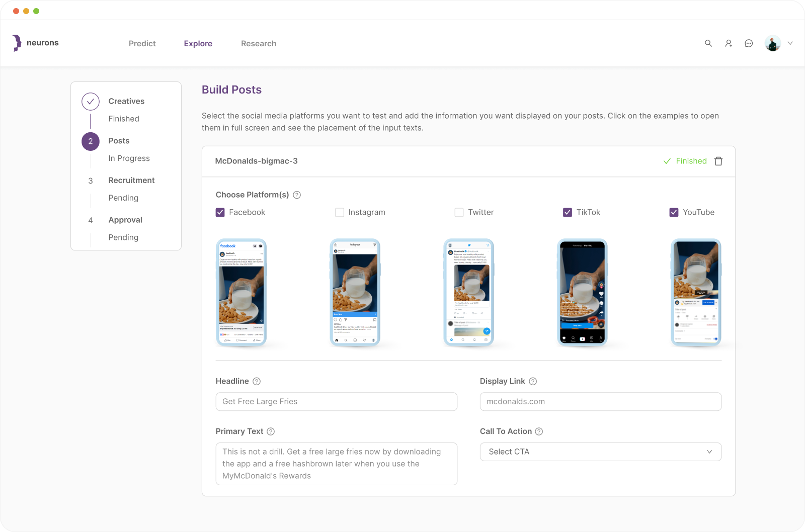Go to the Research tab
Viewport: 805px width, 532px height.
click(x=259, y=44)
